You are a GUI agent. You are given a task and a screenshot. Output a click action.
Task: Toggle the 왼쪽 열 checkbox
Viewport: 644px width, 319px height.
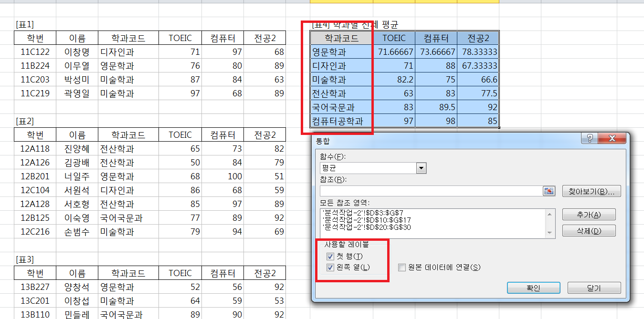(330, 268)
